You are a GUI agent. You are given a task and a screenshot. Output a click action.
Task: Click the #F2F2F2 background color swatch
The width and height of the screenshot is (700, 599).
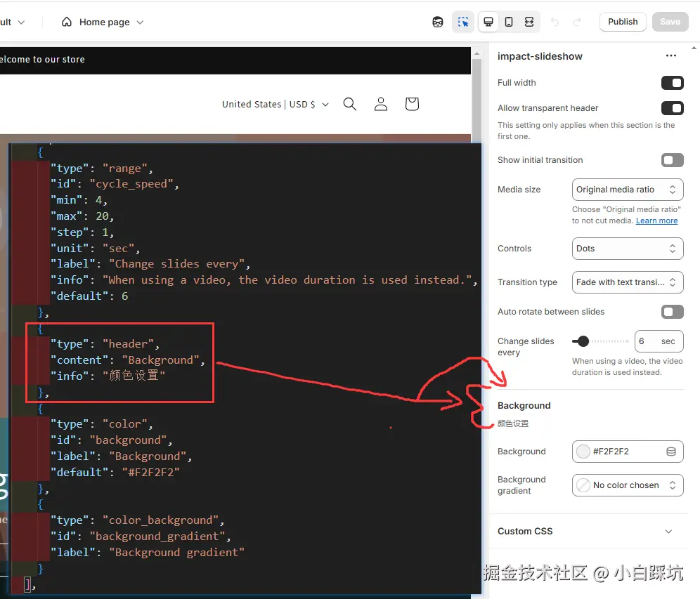click(583, 452)
